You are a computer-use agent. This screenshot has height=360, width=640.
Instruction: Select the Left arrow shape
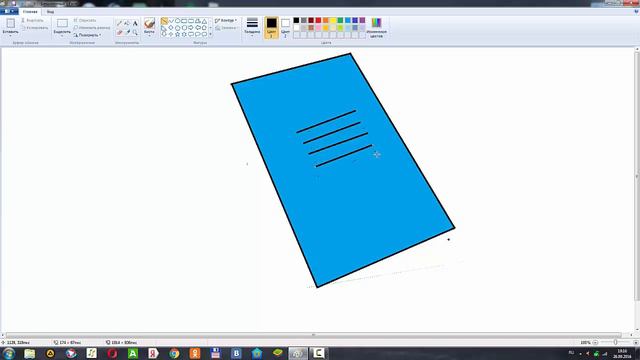click(x=198, y=28)
